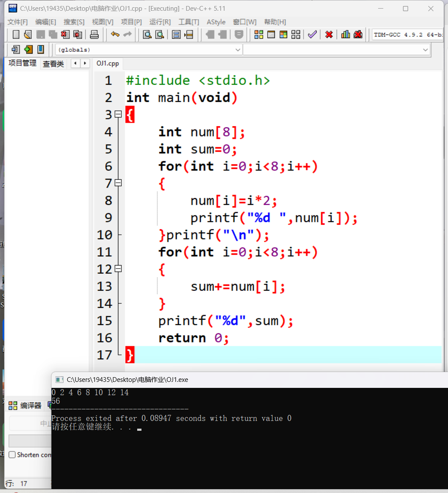448x493 pixels.
Task: Click the Toggle comment toolbar icon
Action: [x=239, y=35]
